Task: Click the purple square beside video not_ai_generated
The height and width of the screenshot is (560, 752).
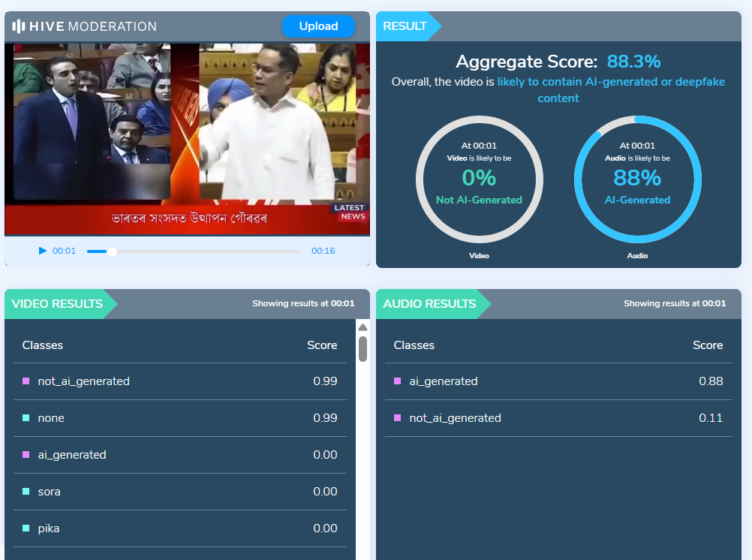Action: (26, 381)
